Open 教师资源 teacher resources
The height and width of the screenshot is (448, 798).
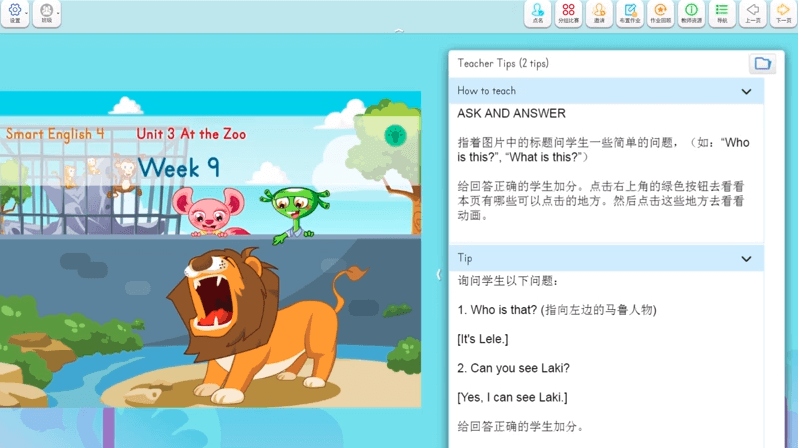tap(691, 13)
